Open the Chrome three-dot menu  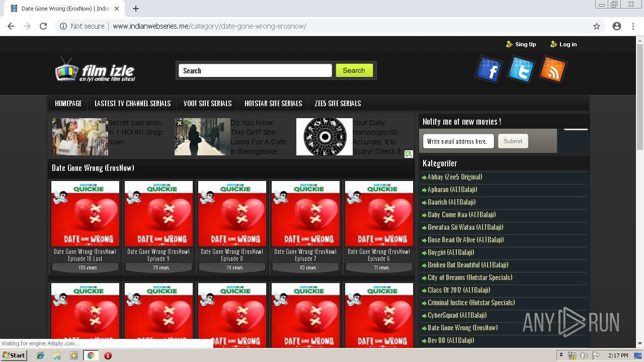coord(633,26)
